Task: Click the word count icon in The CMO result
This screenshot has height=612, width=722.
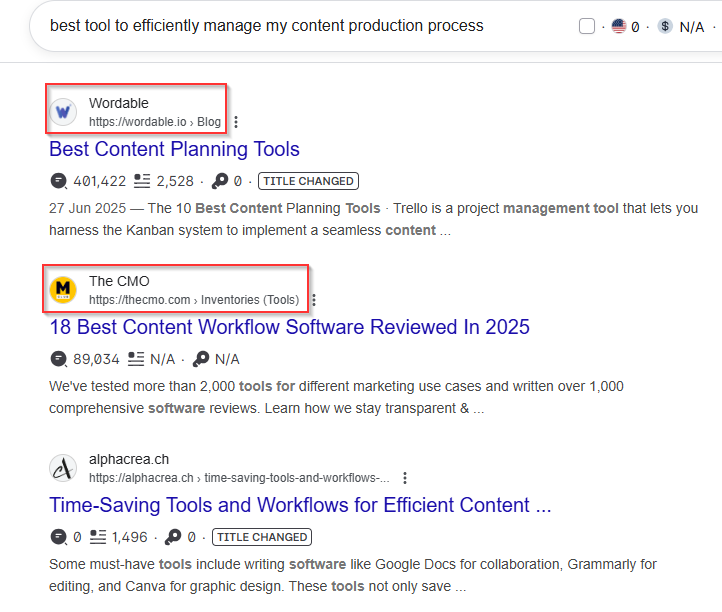Action: (x=136, y=359)
